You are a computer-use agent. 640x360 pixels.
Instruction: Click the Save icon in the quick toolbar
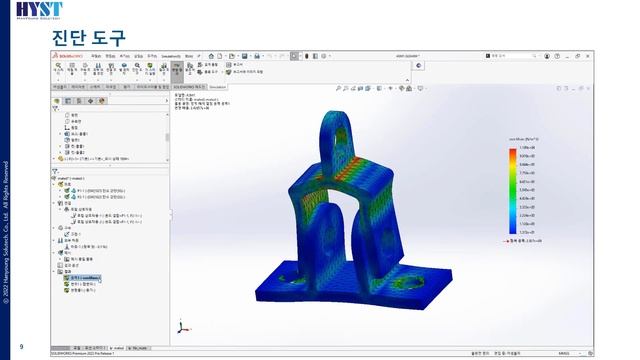(x=244, y=56)
